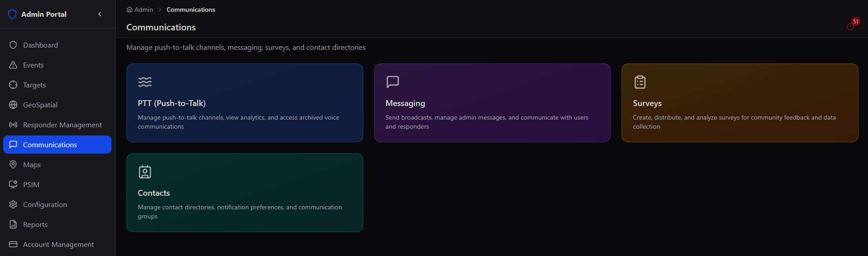The width and height of the screenshot is (868, 256).
Task: Select the Communications sidebar label
Action: click(50, 145)
